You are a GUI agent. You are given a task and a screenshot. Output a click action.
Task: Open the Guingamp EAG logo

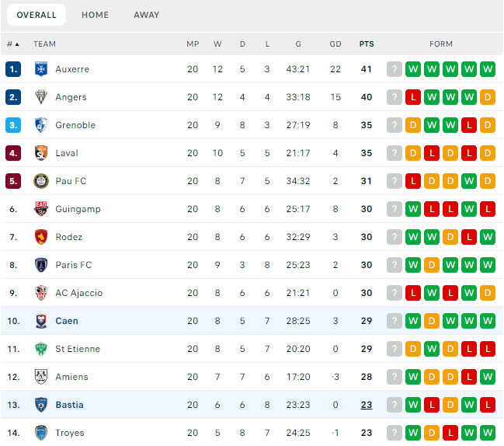pyautogui.click(x=41, y=209)
